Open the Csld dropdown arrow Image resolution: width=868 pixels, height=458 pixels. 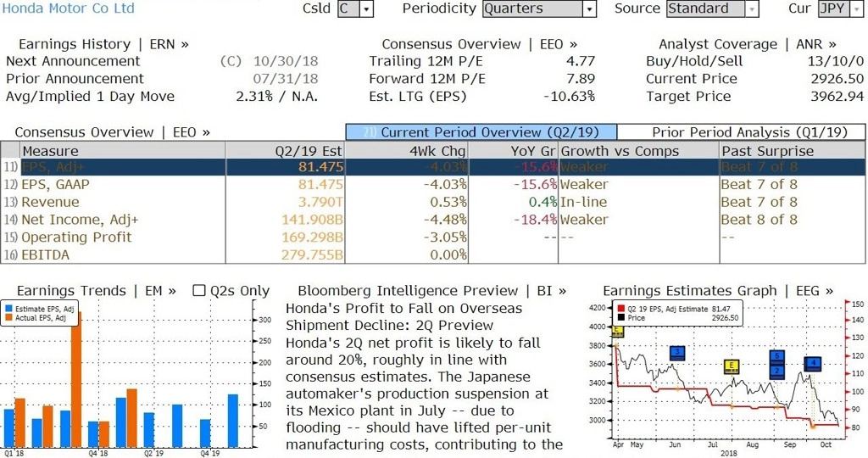tap(366, 9)
